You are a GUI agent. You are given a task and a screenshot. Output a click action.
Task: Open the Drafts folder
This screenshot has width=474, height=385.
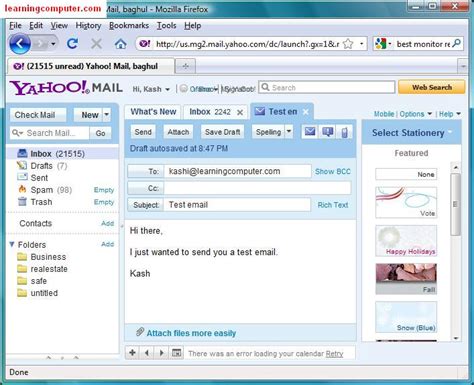42,166
